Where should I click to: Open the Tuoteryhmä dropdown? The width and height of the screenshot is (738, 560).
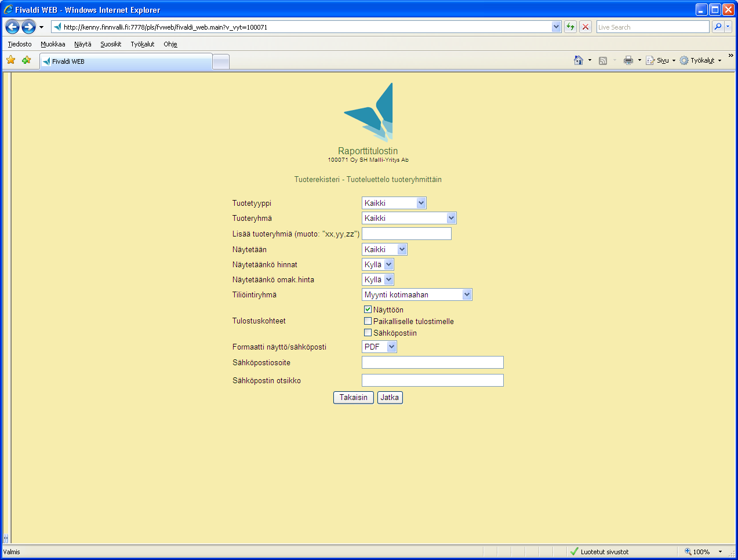point(409,218)
